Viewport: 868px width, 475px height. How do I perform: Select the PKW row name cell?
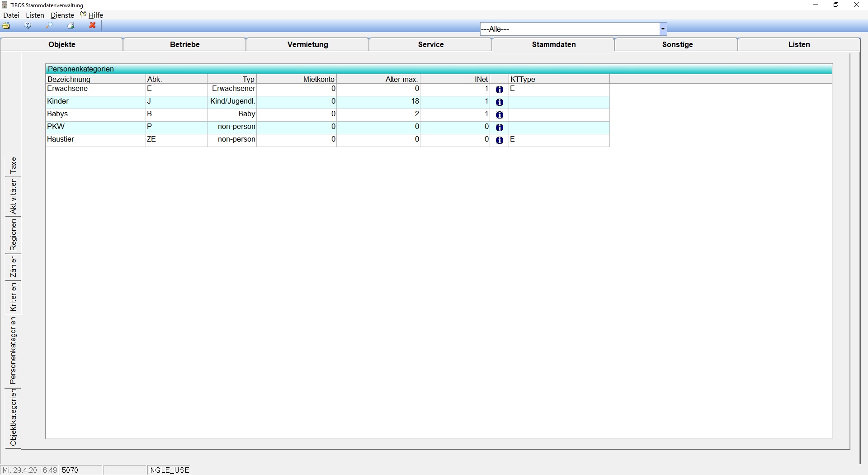pos(96,127)
